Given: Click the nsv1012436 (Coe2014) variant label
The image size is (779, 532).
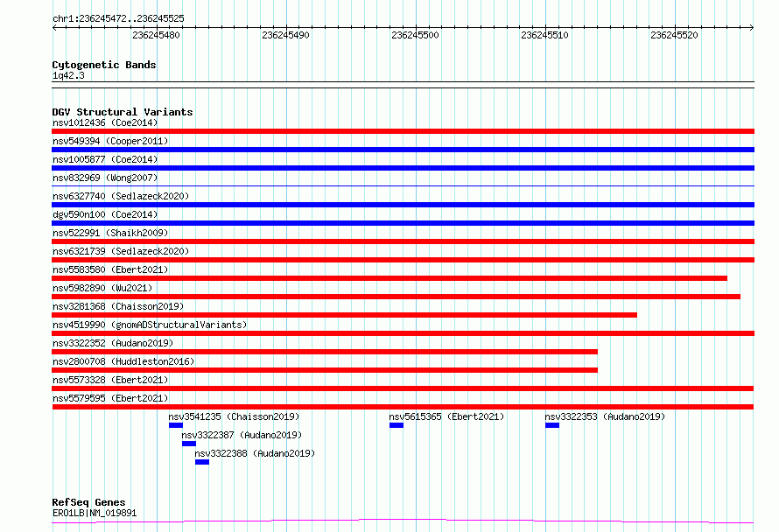Looking at the screenshot, I should pyautogui.click(x=105, y=122).
